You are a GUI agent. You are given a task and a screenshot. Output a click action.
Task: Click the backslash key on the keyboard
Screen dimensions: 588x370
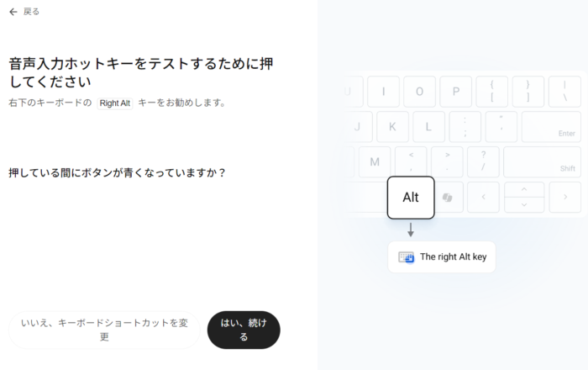tap(564, 92)
